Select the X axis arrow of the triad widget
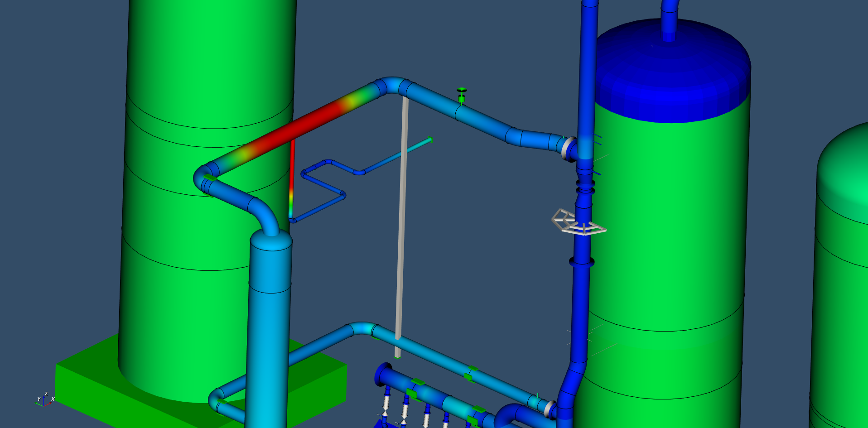The image size is (868, 428). (x=50, y=403)
